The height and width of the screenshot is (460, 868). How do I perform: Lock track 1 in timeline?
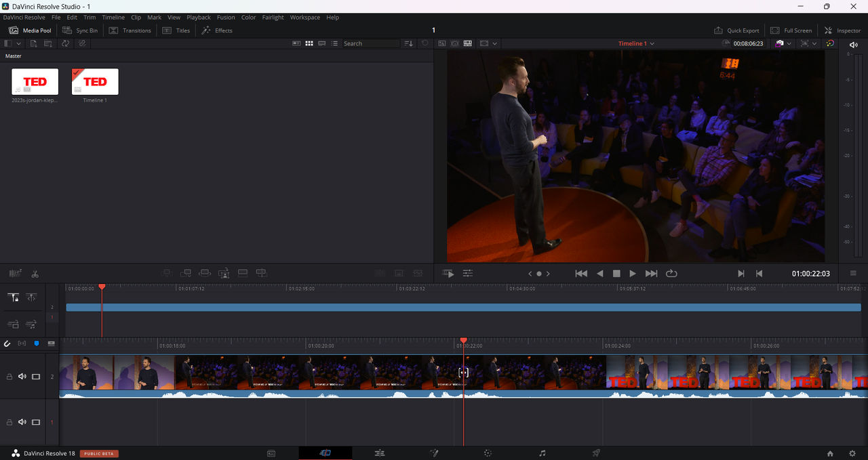click(9, 422)
